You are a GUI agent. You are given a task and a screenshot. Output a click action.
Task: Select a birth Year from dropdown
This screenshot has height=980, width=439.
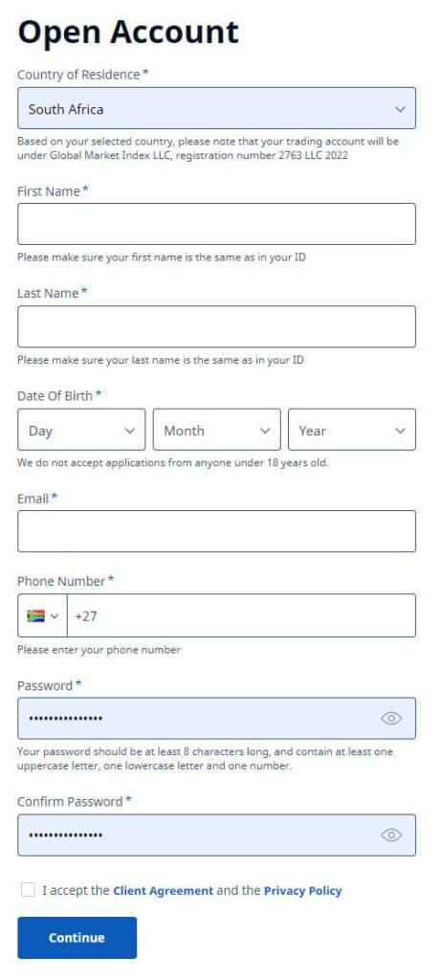352,430
